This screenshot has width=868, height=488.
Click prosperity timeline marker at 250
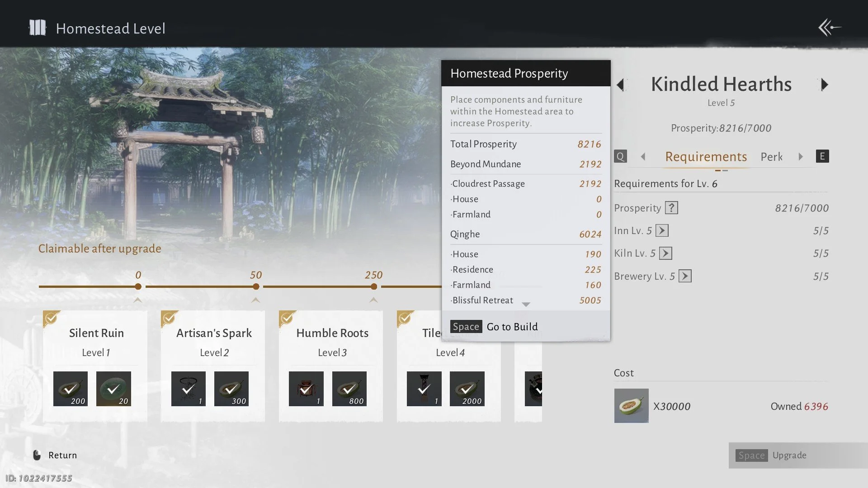click(373, 286)
